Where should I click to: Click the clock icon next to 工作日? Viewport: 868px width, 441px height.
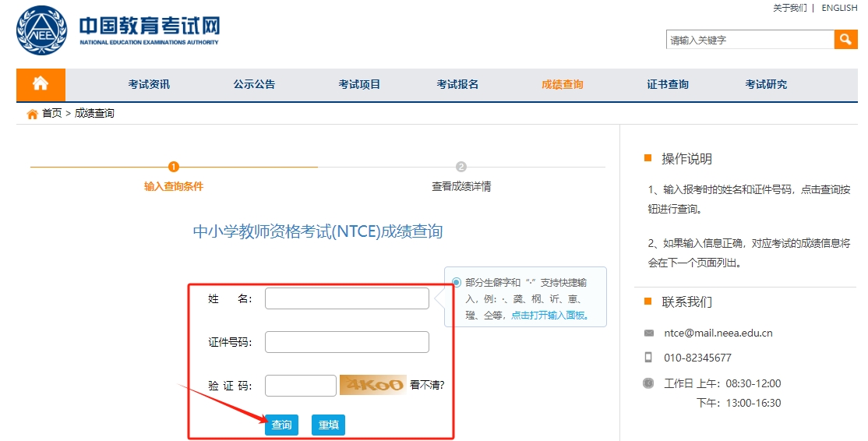(x=648, y=383)
